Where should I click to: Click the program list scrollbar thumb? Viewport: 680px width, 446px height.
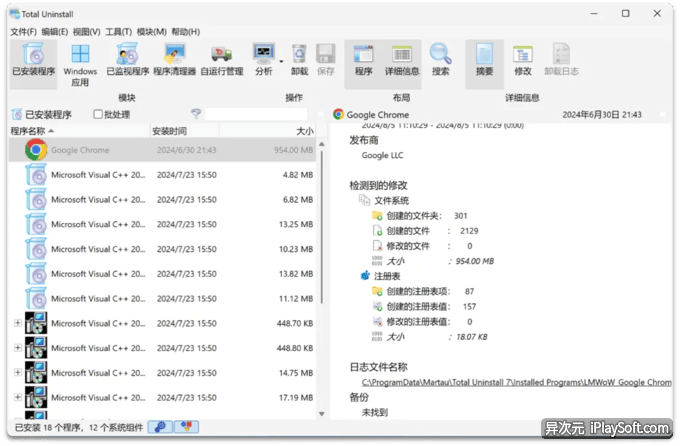[x=321, y=226]
